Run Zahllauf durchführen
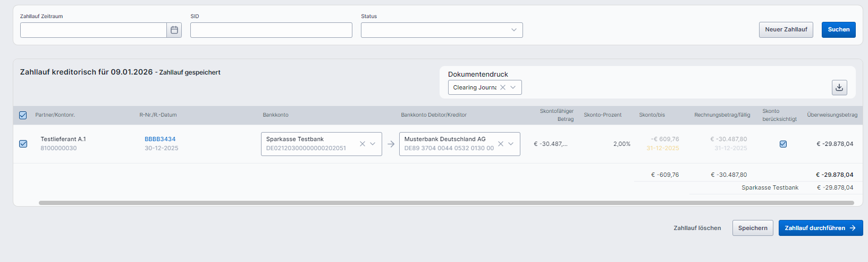 point(820,228)
